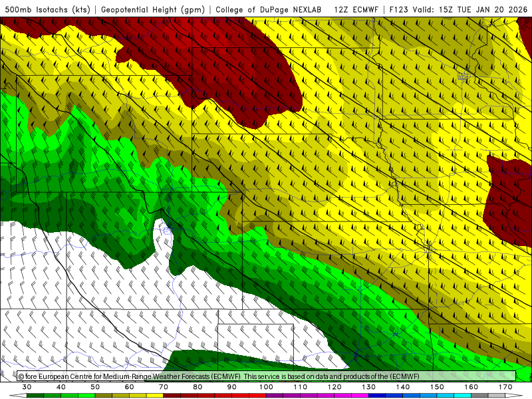
Task: Click the "160" value on the color scale
Action: point(471,387)
